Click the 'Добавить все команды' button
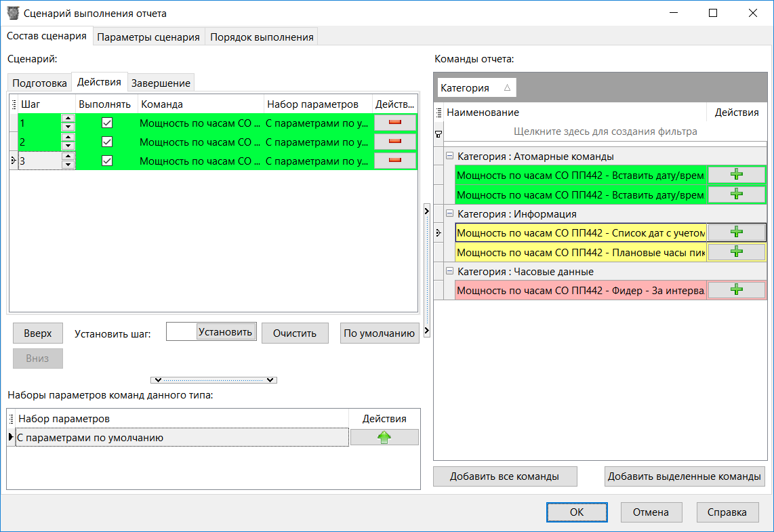Screen dimensions: 774x532 coord(504,476)
